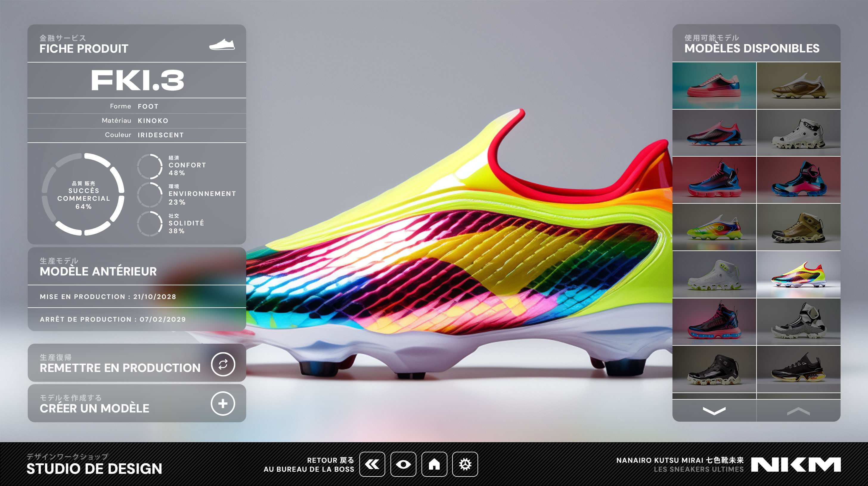The height and width of the screenshot is (486, 868).
Task: Click the Modèle Antérieur heading
Action: click(x=98, y=271)
